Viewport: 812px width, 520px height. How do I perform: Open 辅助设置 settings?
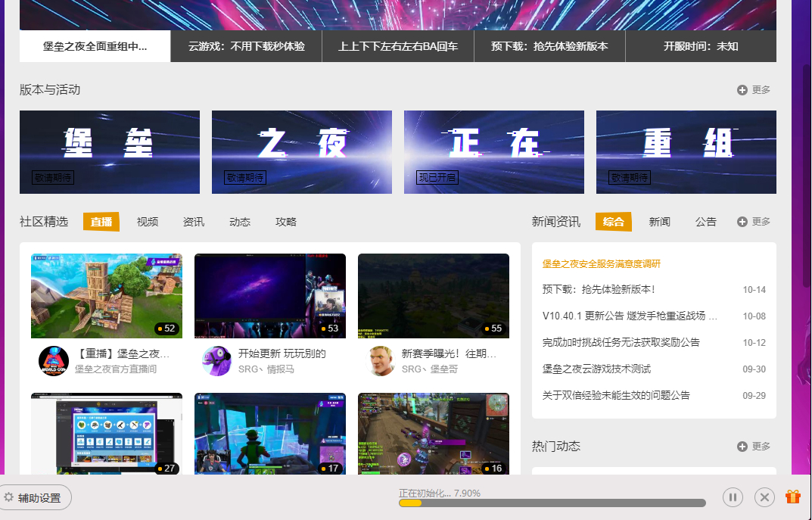[x=36, y=498]
